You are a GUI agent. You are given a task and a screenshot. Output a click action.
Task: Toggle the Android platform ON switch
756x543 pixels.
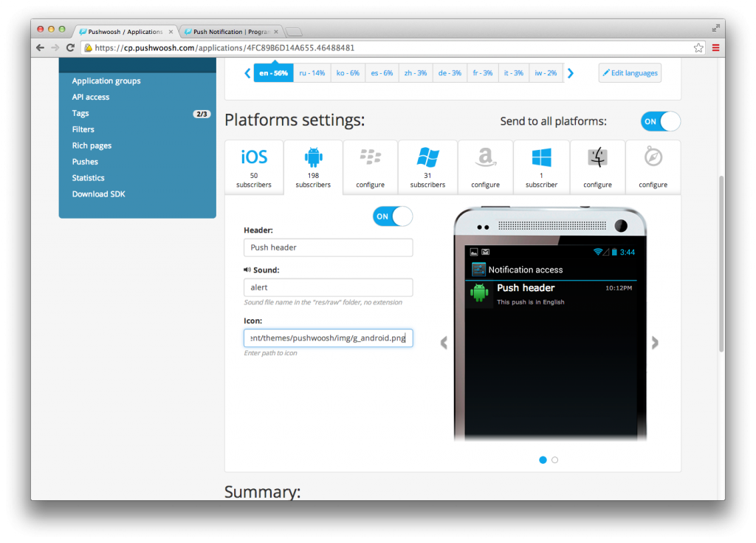393,216
